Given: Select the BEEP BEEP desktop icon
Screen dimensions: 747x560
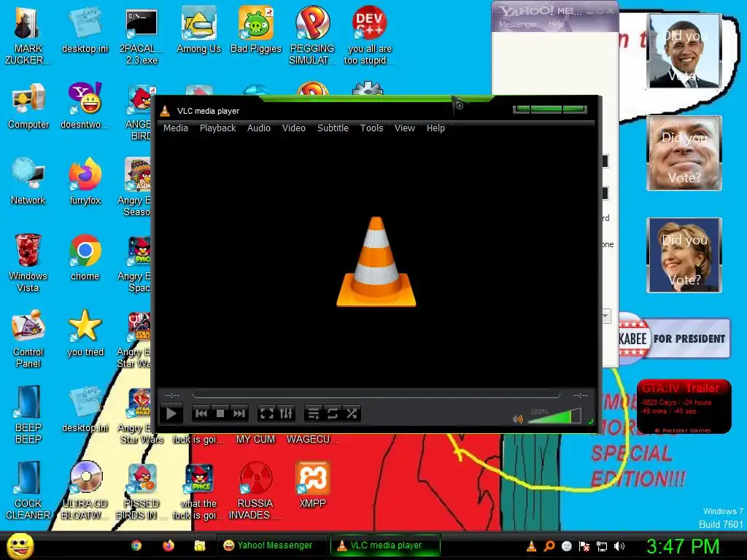Looking at the screenshot, I should pyautogui.click(x=28, y=414).
